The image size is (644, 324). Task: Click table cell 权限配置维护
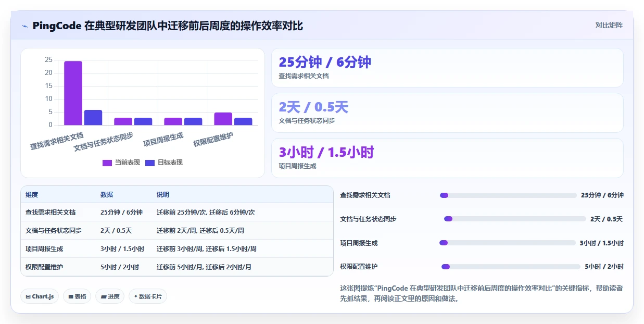(x=44, y=267)
